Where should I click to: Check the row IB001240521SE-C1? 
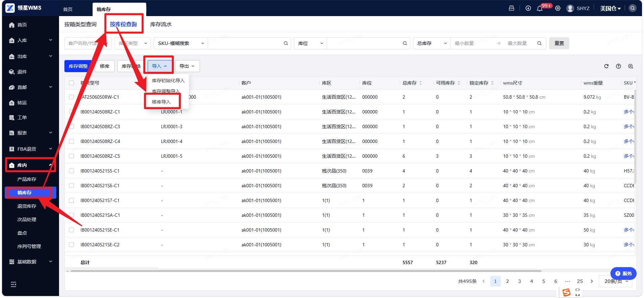pyautogui.click(x=71, y=230)
